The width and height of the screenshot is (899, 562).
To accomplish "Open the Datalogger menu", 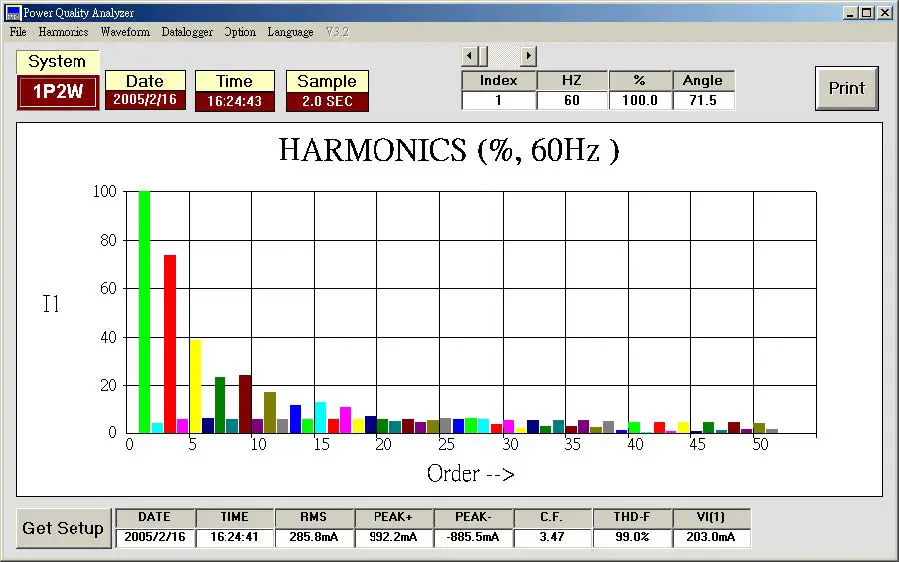I will pyautogui.click(x=187, y=32).
